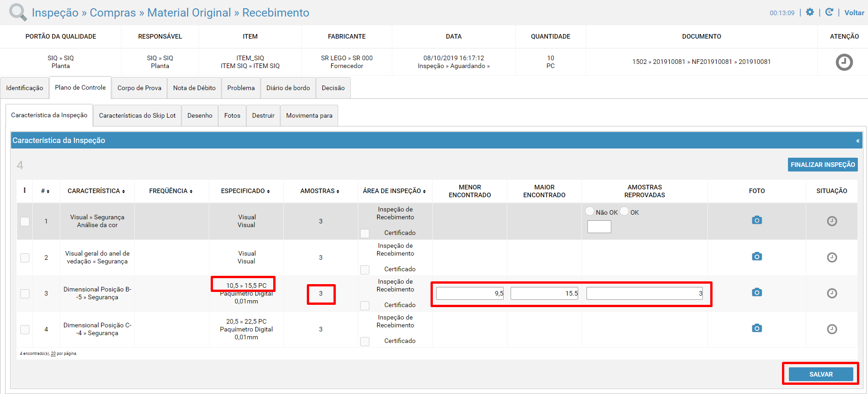868x394 pixels.
Task: Sort by CARACTERÍSTICA column header
Action: 96,191
